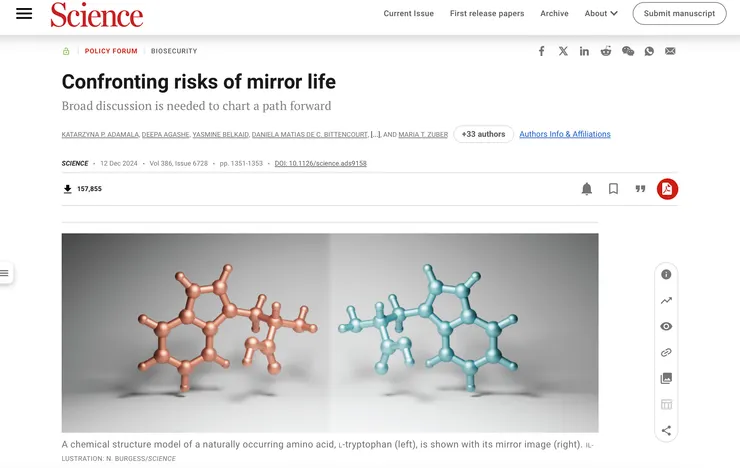Open the left-edge contents panel tab
Screen dimensions: 740x468
pos(6,273)
